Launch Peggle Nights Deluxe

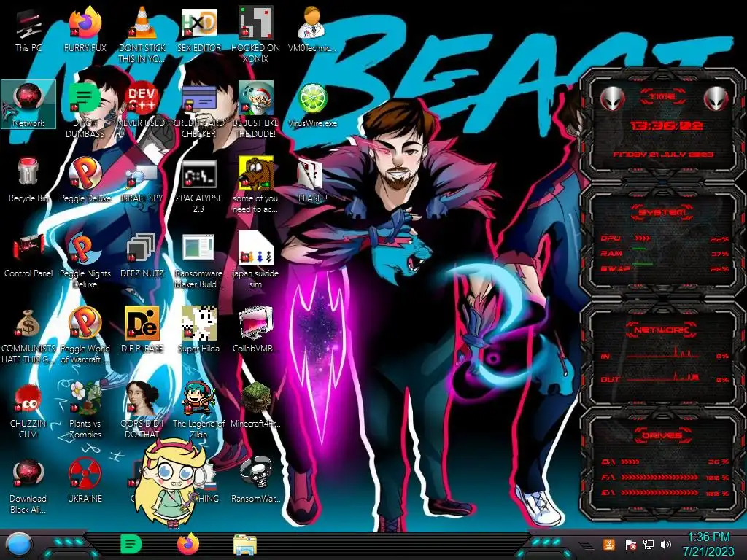(85, 261)
